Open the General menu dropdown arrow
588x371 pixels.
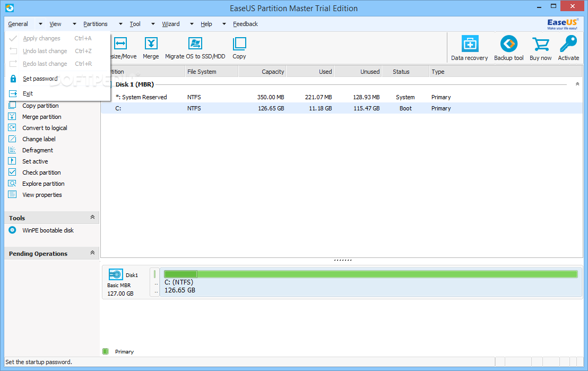(x=40, y=24)
